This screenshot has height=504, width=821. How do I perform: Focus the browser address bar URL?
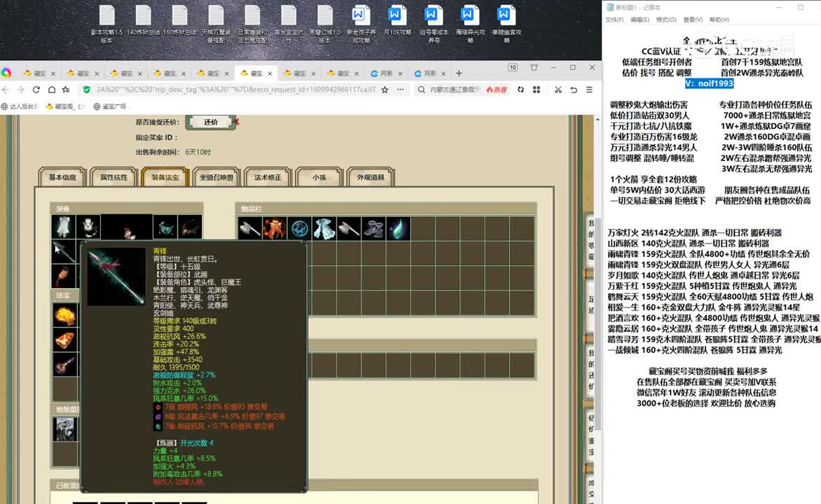coord(235,90)
